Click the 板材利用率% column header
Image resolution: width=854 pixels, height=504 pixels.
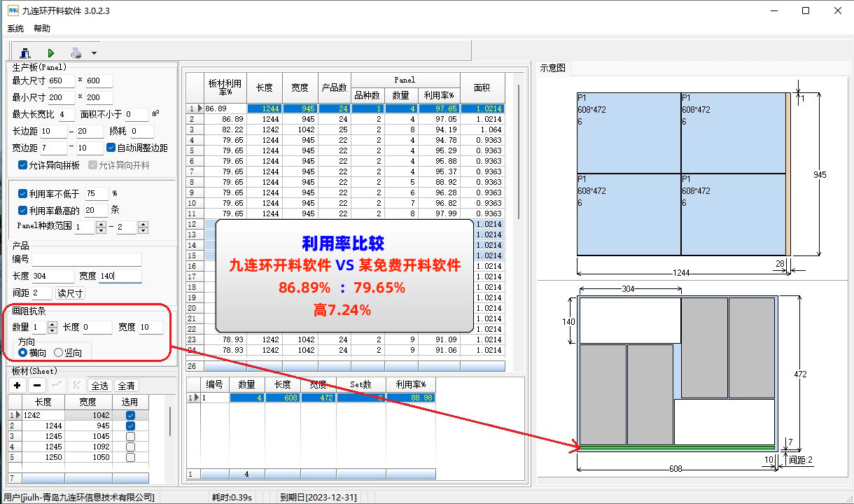pyautogui.click(x=225, y=87)
